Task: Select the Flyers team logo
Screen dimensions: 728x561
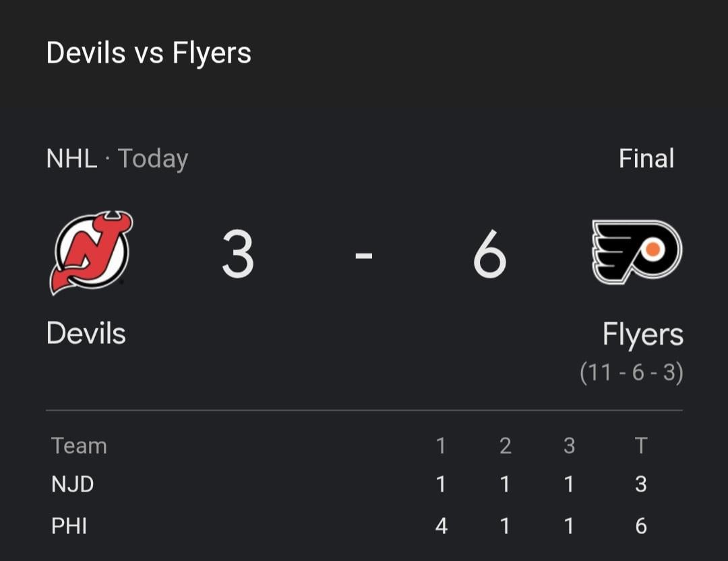Action: click(x=636, y=253)
